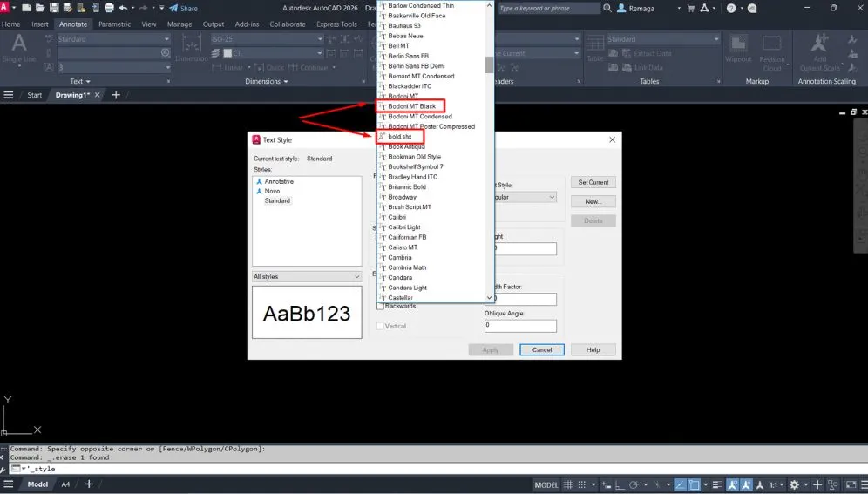This screenshot has height=494, width=868.
Task: Click the Wipeout tool icon
Action: 738,44
